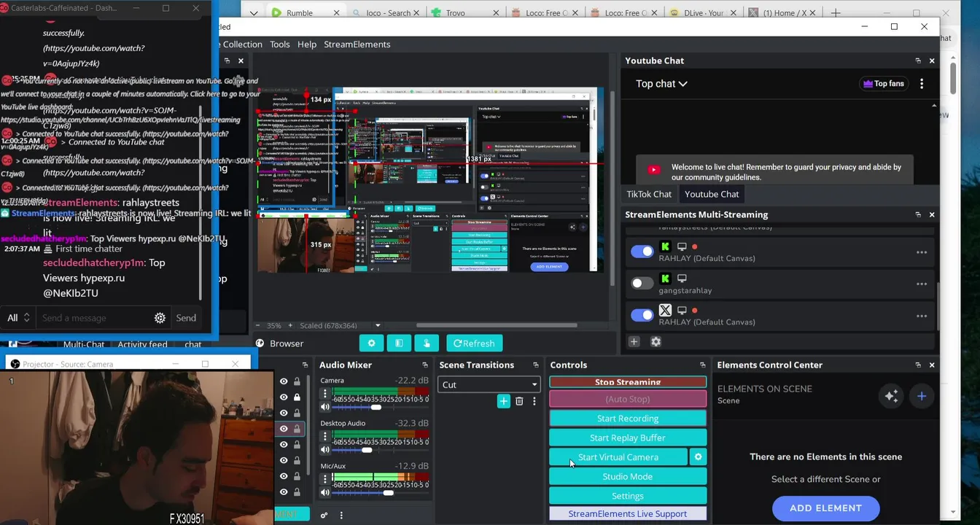
Task: Expand the Top chat dropdown
Action: click(x=661, y=84)
